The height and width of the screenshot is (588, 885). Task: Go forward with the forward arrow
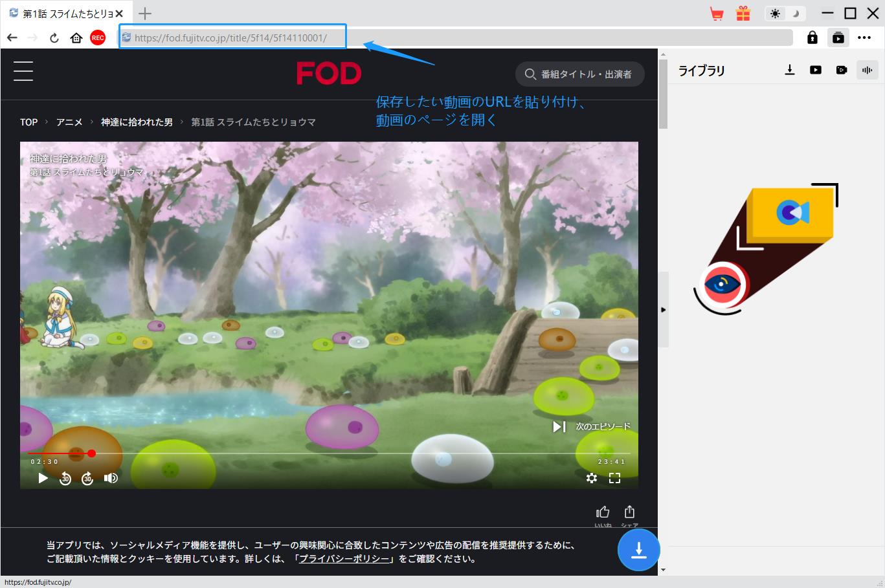point(33,38)
